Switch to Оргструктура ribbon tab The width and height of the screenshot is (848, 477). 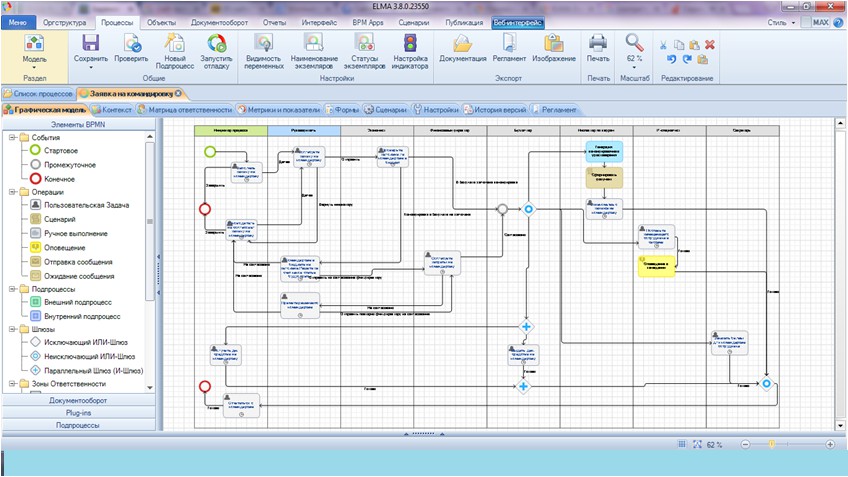click(64, 23)
